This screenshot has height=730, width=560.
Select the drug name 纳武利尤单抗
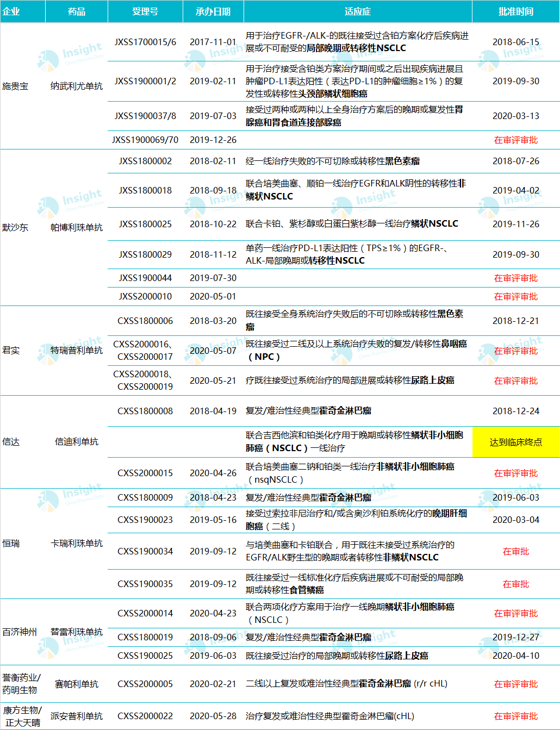77,86
